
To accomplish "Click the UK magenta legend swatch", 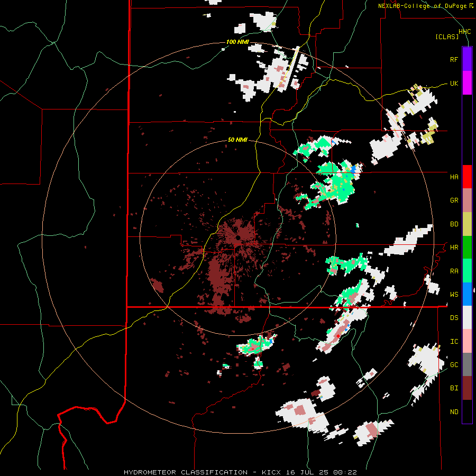I will pos(467,83).
